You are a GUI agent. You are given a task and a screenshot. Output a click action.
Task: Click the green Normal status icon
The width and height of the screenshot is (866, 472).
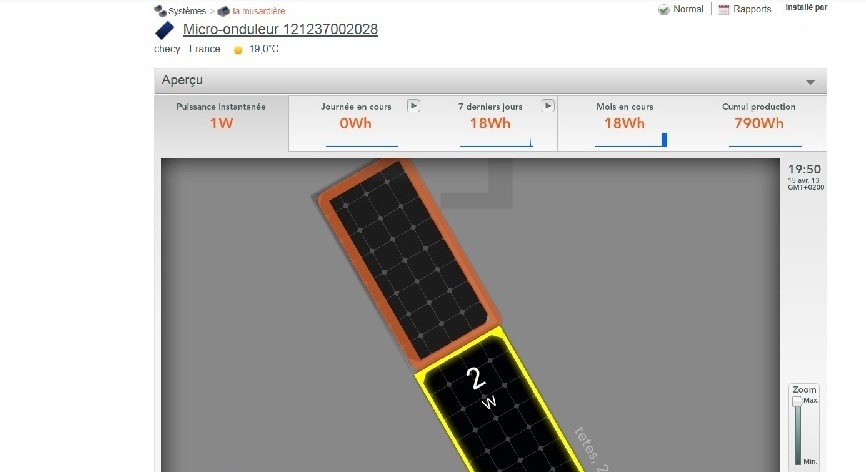click(664, 9)
